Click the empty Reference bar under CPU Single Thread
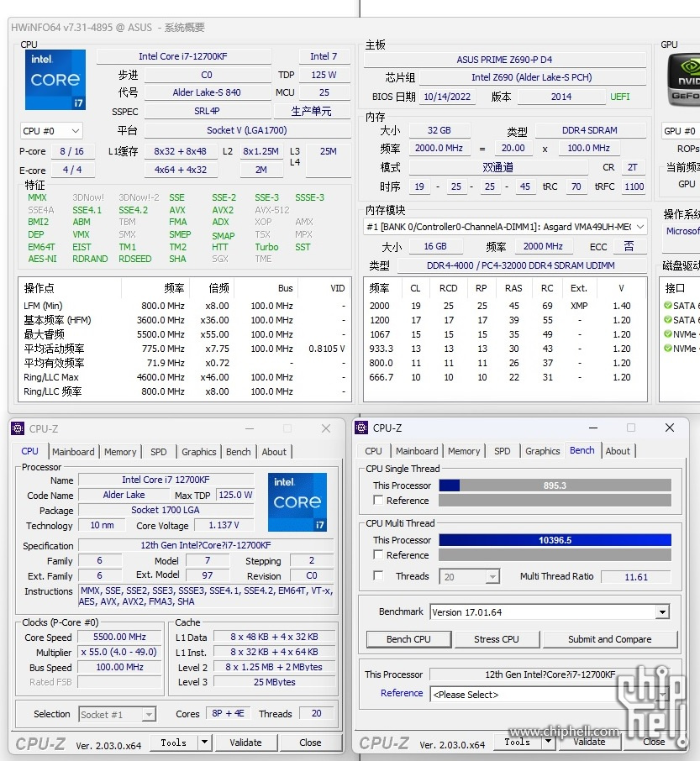The height and width of the screenshot is (761, 700). 555,501
